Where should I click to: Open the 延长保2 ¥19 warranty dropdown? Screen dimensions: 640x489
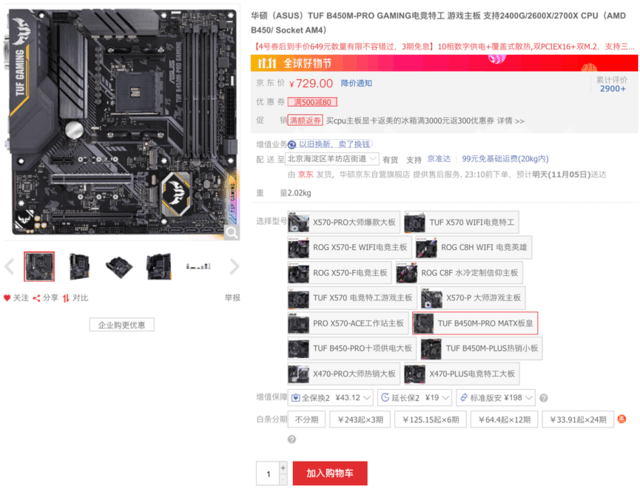point(415,398)
